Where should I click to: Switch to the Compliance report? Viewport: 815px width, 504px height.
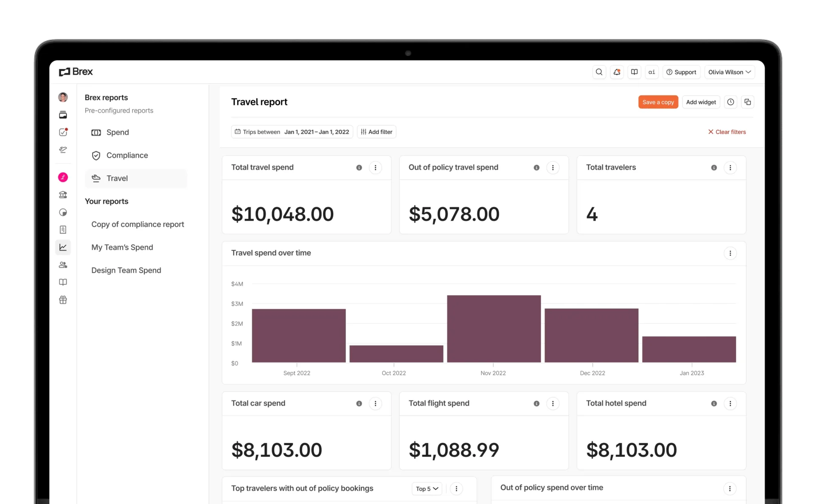pyautogui.click(x=127, y=155)
